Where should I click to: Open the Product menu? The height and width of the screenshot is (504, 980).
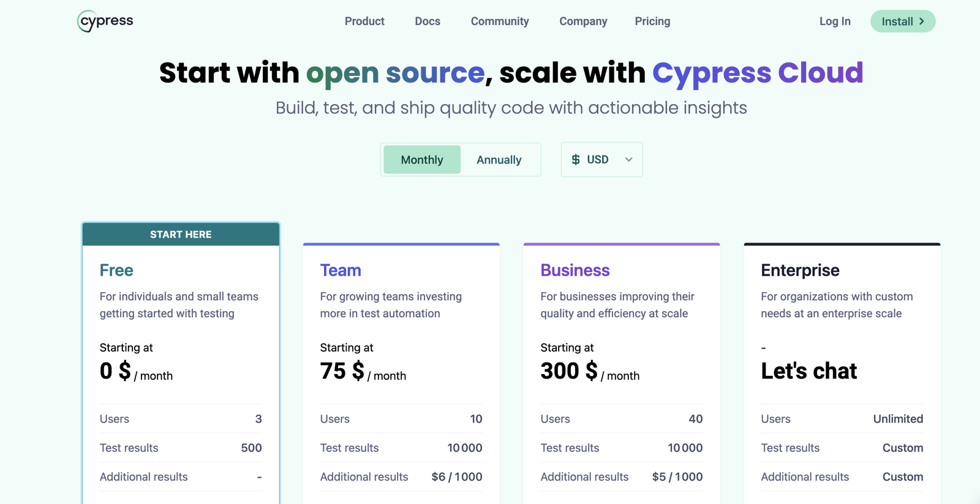(x=364, y=21)
